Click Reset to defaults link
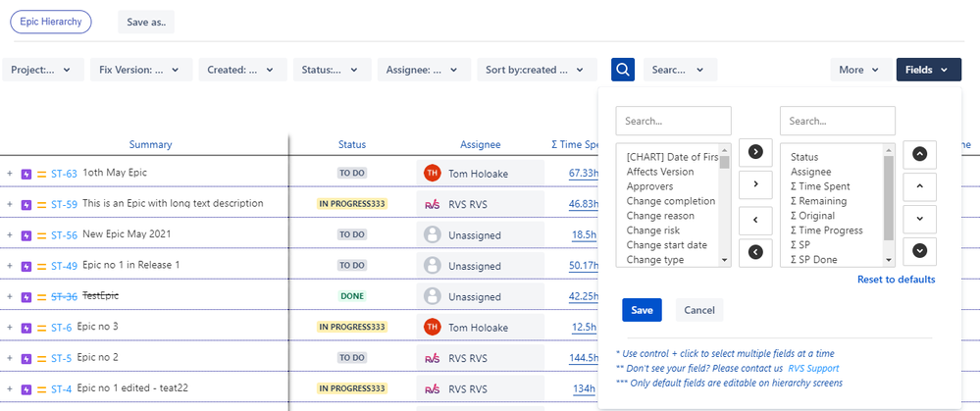This screenshot has width=980, height=411. (897, 280)
